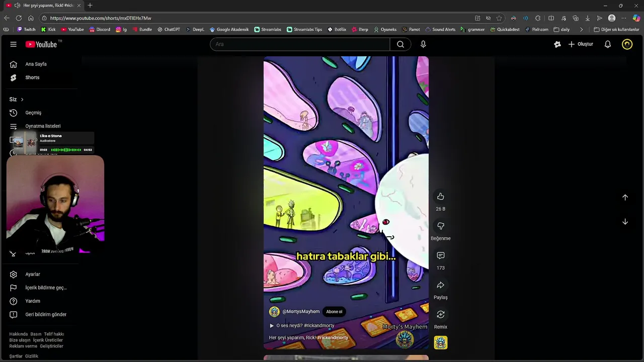Open browser downloads

pyautogui.click(x=587, y=18)
